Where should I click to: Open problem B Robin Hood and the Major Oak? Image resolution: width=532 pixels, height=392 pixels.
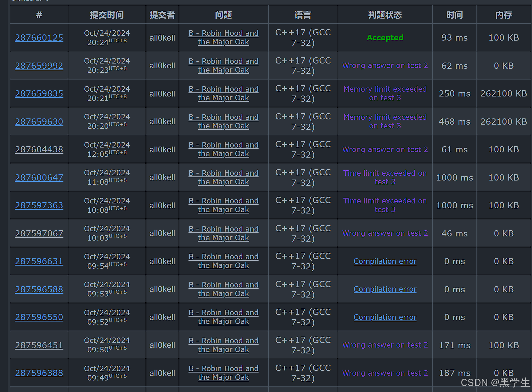[223, 37]
